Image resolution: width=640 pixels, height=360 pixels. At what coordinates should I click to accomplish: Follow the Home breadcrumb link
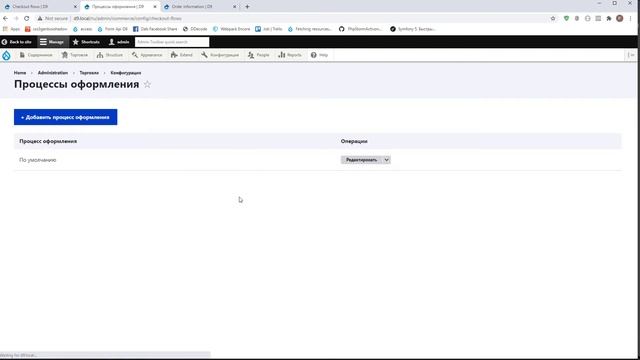(x=20, y=73)
